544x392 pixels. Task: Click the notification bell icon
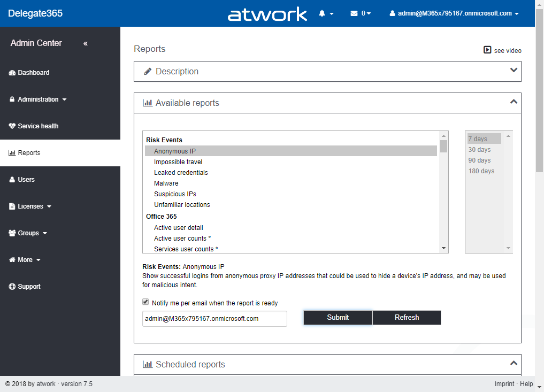coord(322,13)
